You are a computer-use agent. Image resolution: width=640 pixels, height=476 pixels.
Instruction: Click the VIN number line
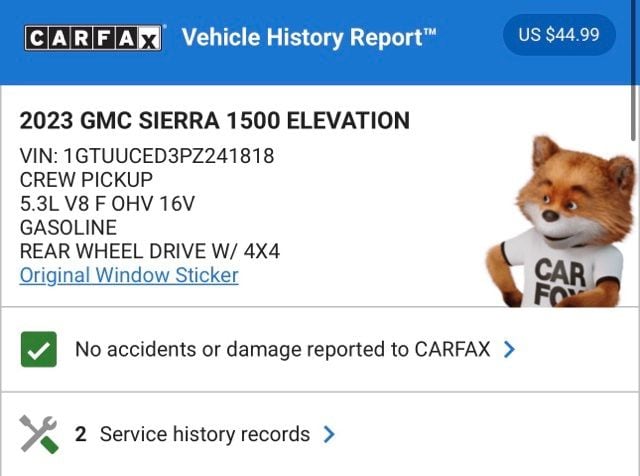point(147,156)
